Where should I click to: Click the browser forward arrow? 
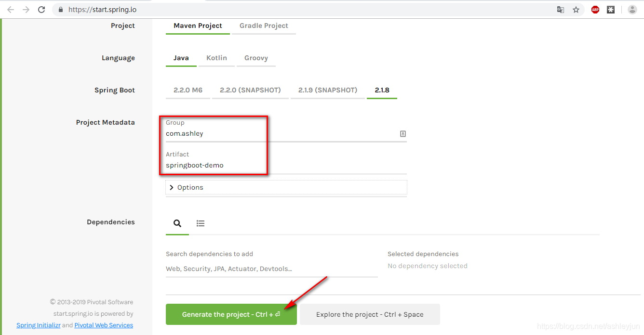(x=26, y=10)
